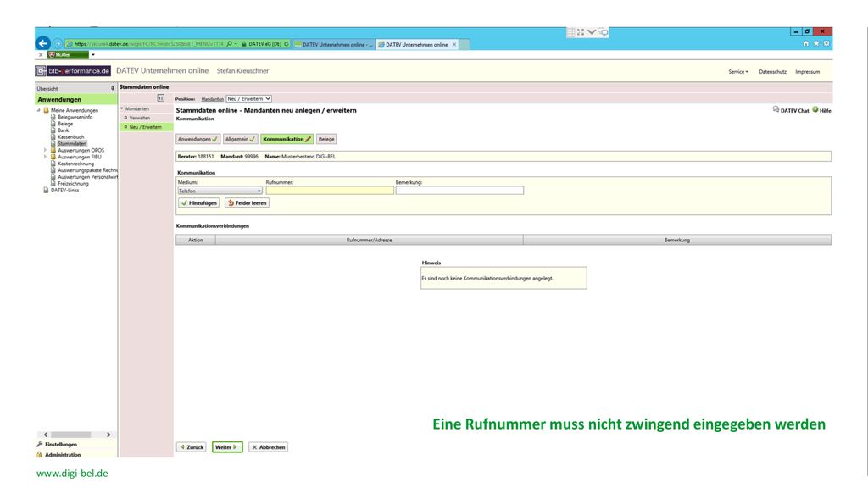Open Kostenrechnung in the application tree
868x488 pixels.
[x=75, y=164]
